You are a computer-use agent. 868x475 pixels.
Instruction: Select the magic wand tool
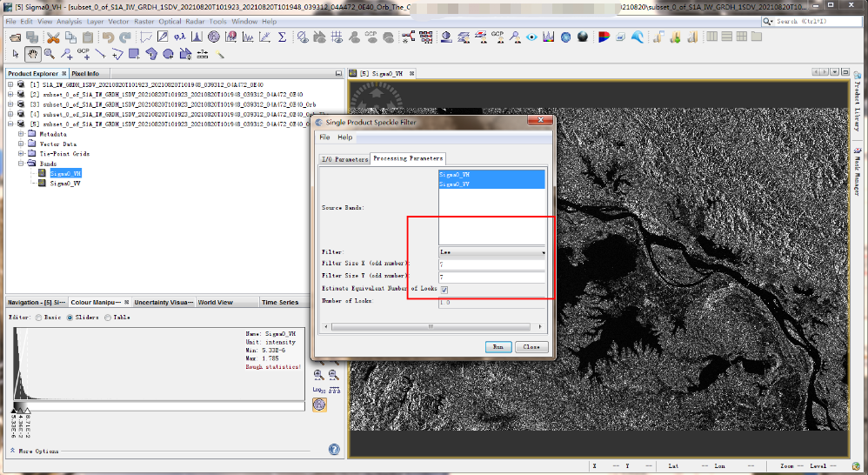tap(220, 54)
